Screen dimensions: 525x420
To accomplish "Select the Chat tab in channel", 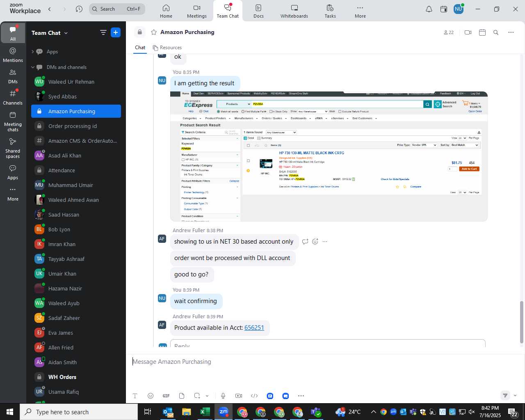I will click(x=140, y=48).
